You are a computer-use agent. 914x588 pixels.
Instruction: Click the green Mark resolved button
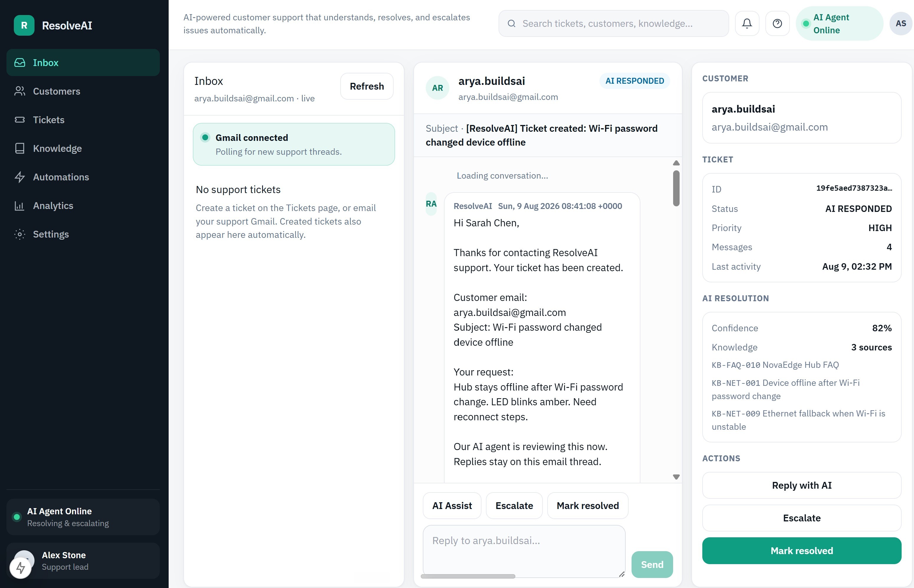coord(802,551)
